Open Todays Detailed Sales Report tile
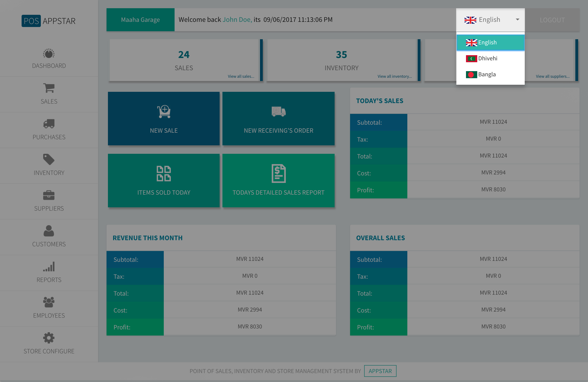Image resolution: width=588 pixels, height=382 pixels. point(278,181)
